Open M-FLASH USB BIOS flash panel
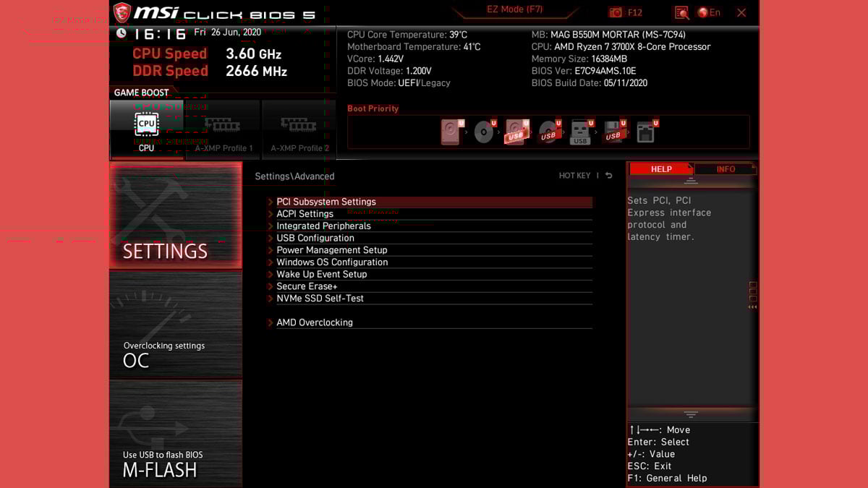 tap(176, 434)
